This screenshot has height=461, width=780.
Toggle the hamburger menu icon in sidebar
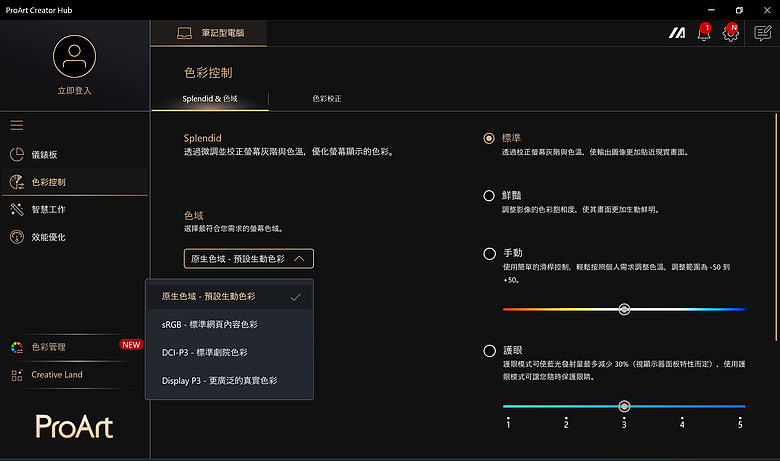[x=17, y=125]
